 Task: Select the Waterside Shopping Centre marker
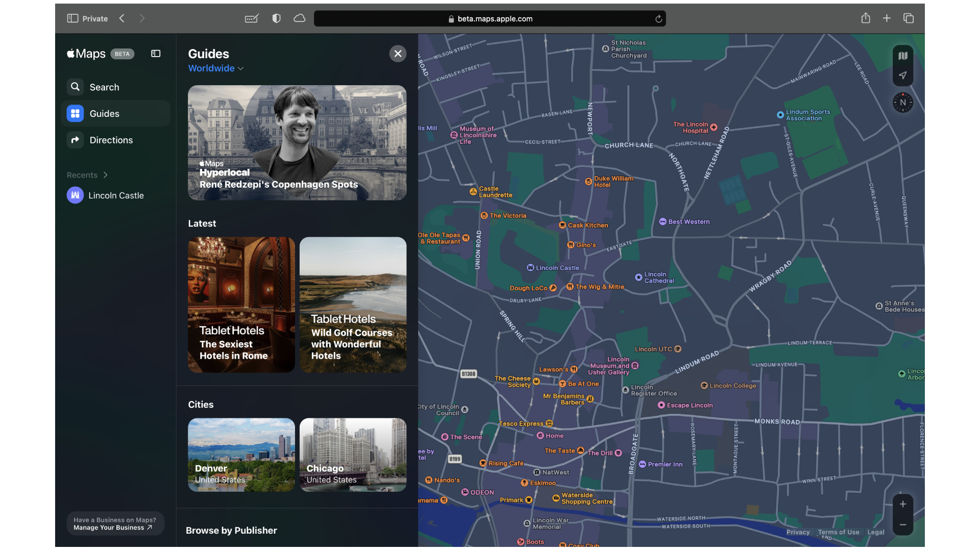point(556,498)
